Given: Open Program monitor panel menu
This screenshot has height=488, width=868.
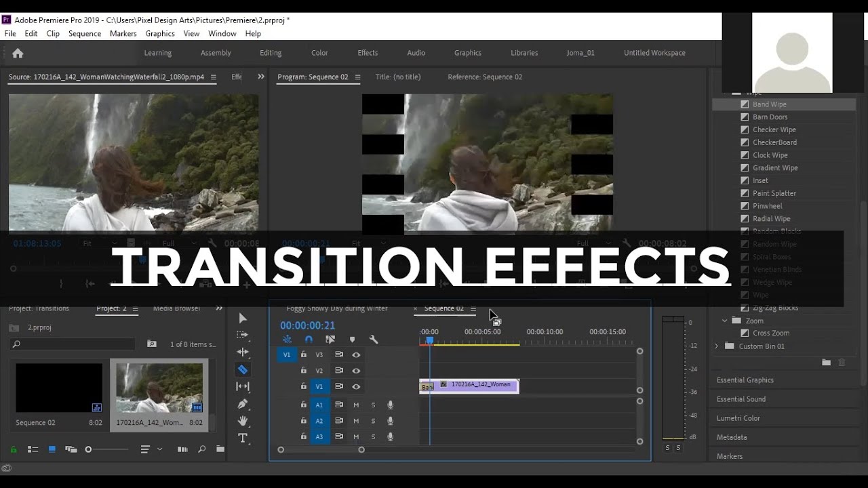Looking at the screenshot, I should 357,77.
